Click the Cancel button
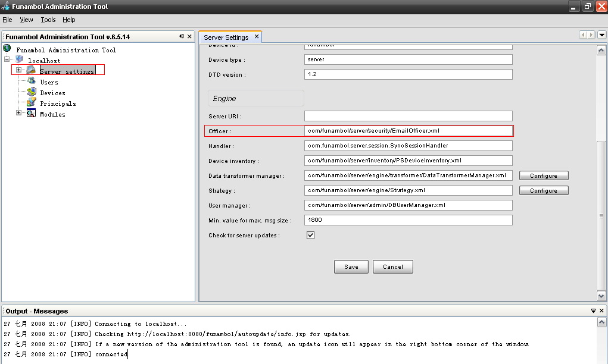The image size is (608, 364). pyautogui.click(x=393, y=267)
